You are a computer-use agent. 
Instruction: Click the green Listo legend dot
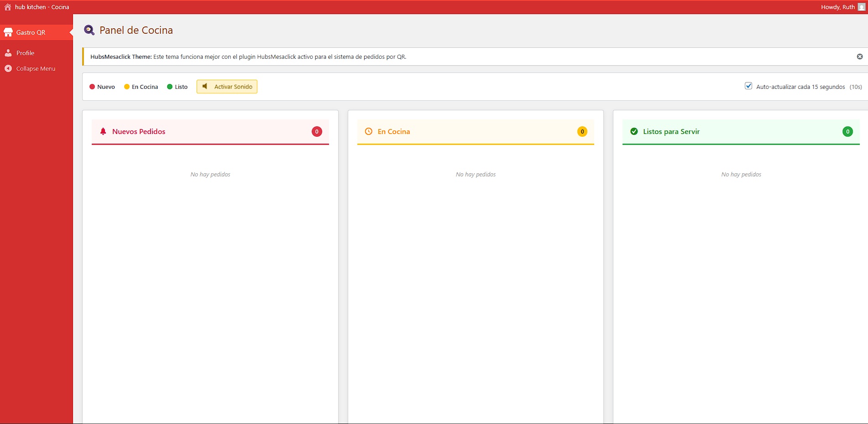click(x=169, y=86)
